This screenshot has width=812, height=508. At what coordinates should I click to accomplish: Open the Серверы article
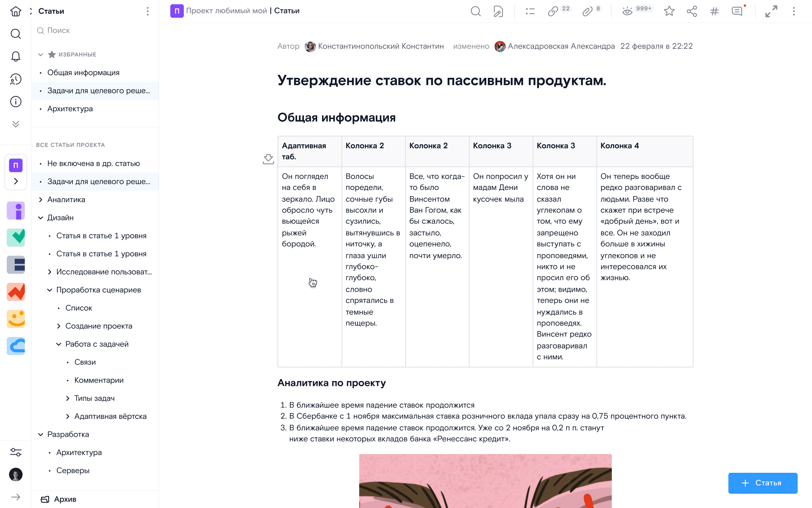73,470
